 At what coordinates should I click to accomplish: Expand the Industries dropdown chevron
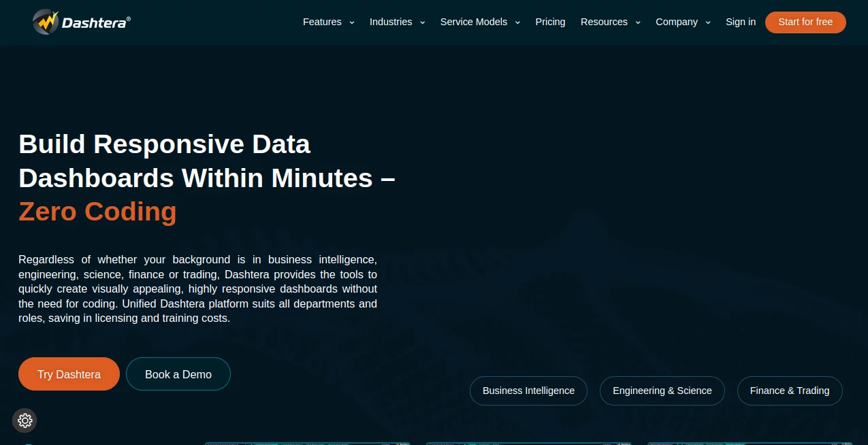point(423,22)
